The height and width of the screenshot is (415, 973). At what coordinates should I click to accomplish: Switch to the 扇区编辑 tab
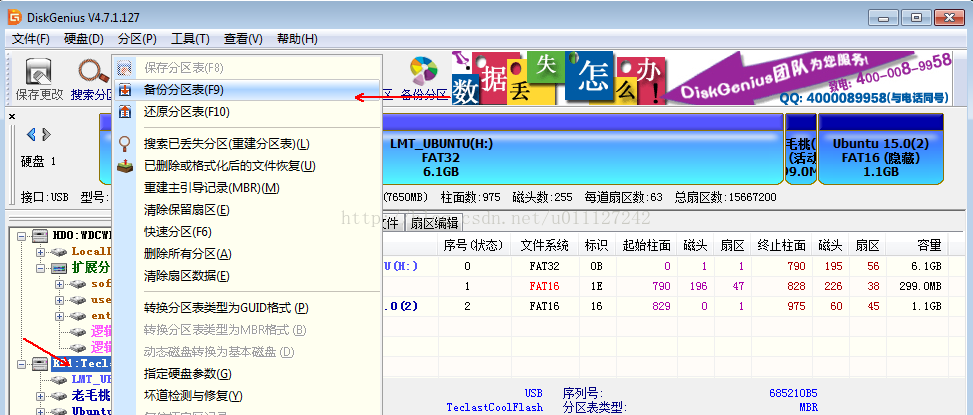tap(433, 223)
